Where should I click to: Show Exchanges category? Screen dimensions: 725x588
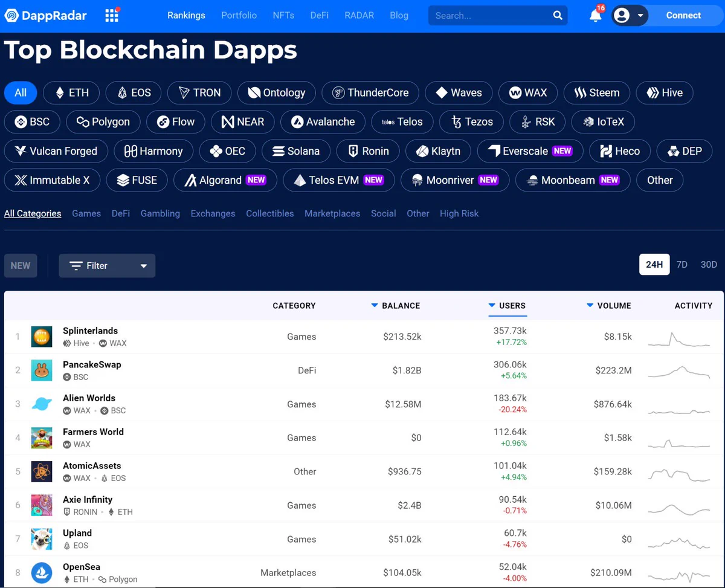[213, 213]
